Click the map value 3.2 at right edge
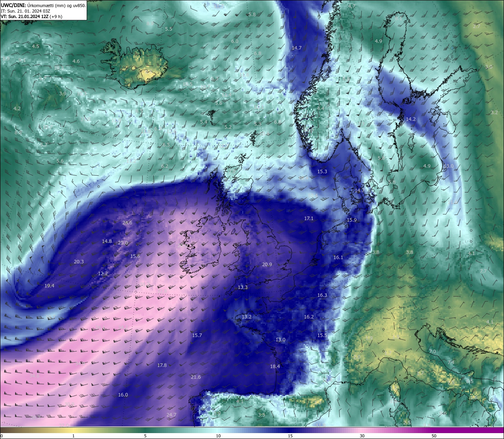 click(494, 112)
